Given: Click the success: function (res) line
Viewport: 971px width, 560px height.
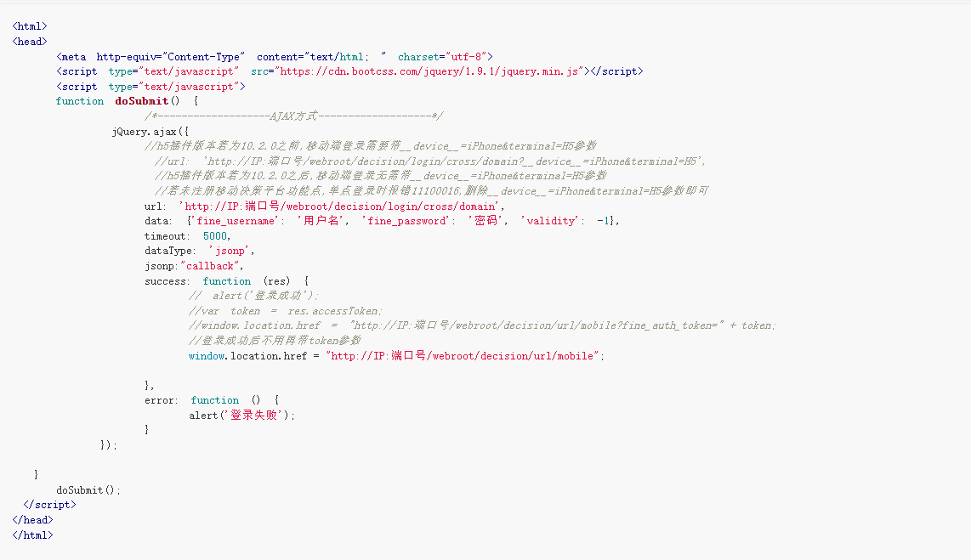Looking at the screenshot, I should coord(227,281).
